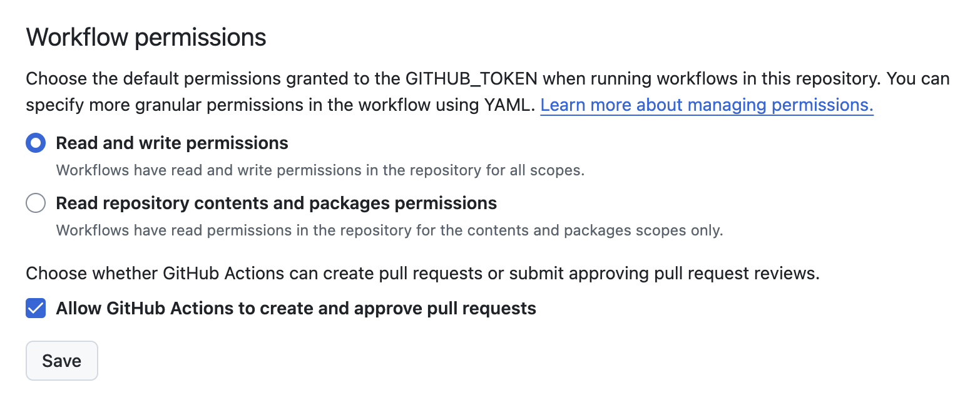Click the Workflow permissions heading
Viewport: 980px width, 397px height.
tap(145, 36)
